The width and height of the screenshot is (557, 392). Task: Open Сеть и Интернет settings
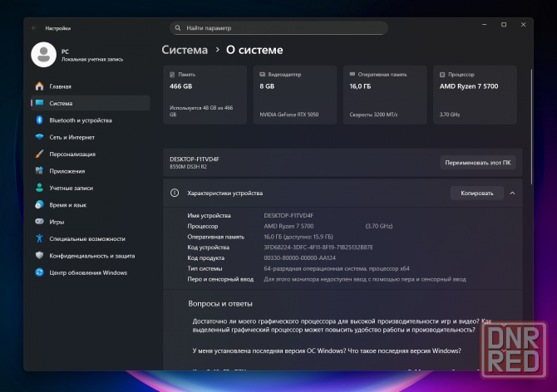pyautogui.click(x=91, y=137)
